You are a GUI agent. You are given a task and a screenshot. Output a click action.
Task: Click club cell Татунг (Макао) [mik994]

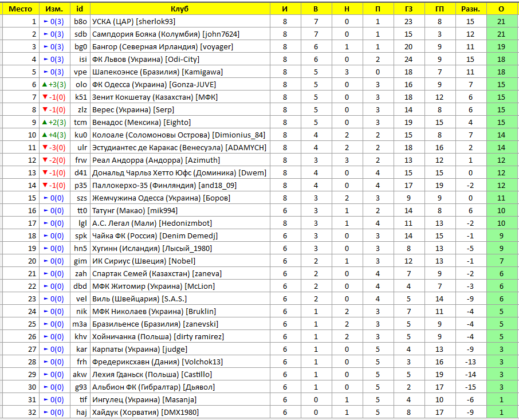coord(180,210)
